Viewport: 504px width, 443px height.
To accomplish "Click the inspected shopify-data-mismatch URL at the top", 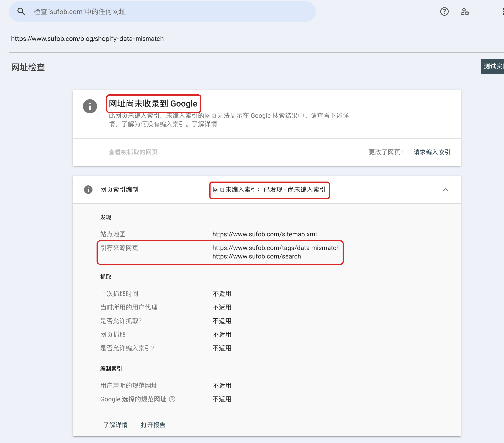I will point(87,38).
